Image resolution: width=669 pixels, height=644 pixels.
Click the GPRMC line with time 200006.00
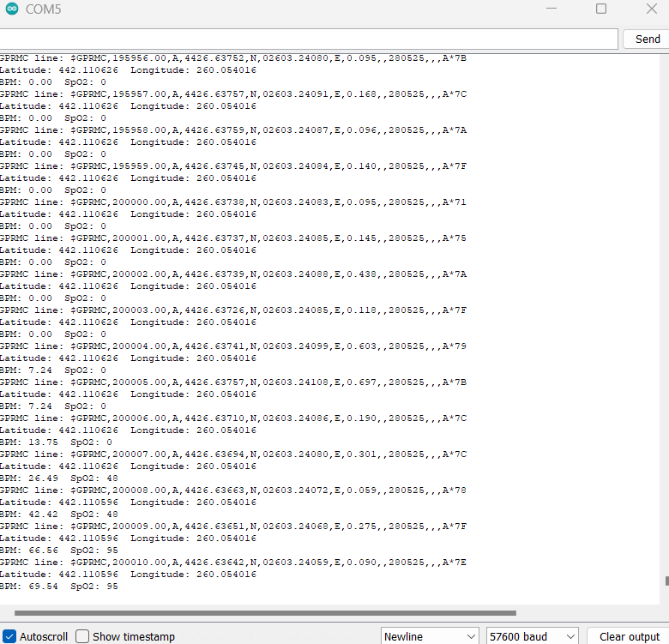[233, 418]
